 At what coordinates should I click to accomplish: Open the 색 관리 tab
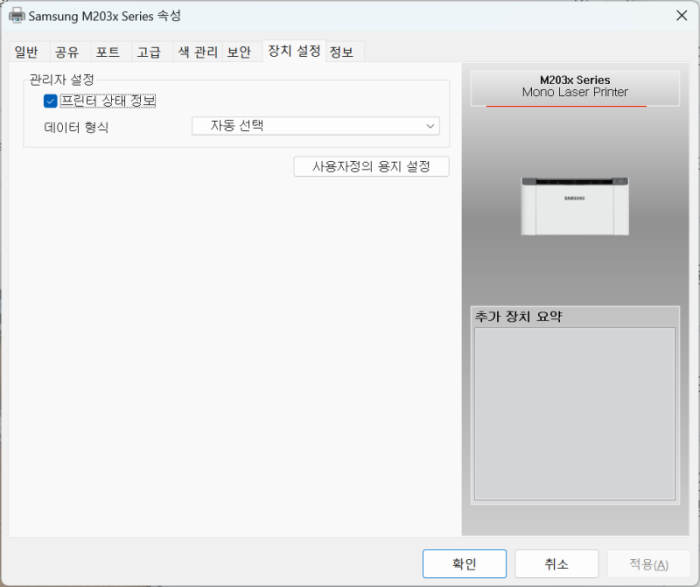coord(197,52)
